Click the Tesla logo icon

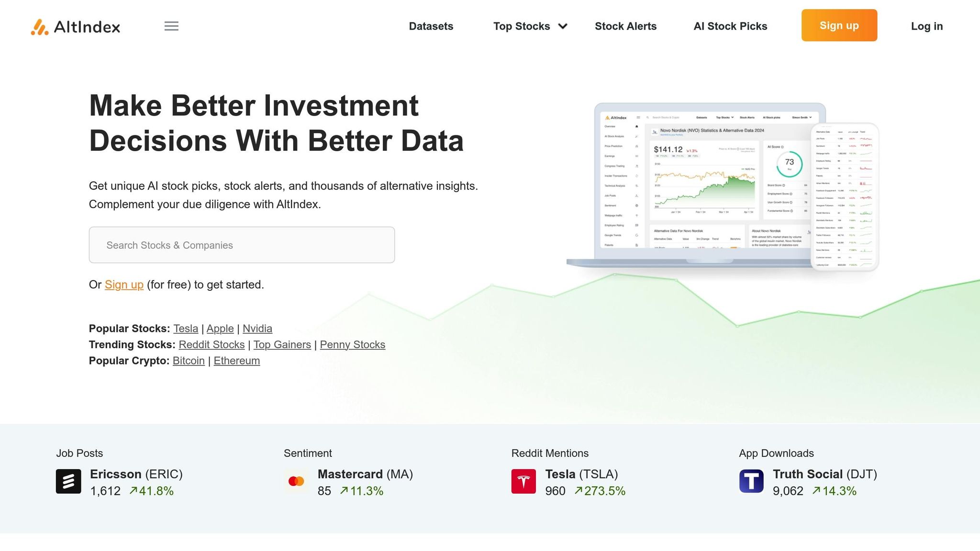523,481
